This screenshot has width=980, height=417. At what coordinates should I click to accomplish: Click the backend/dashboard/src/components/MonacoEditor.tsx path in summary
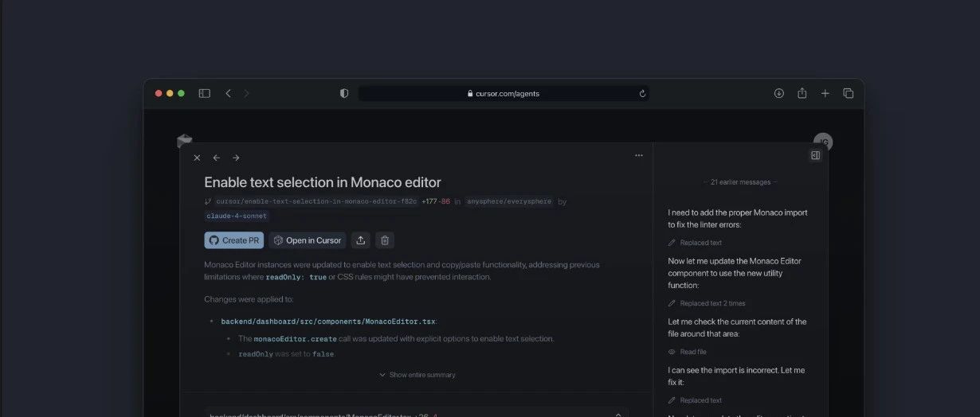(328, 322)
